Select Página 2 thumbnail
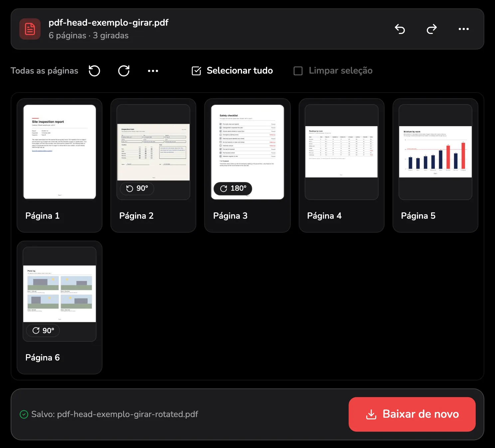The image size is (495, 448). 153,152
